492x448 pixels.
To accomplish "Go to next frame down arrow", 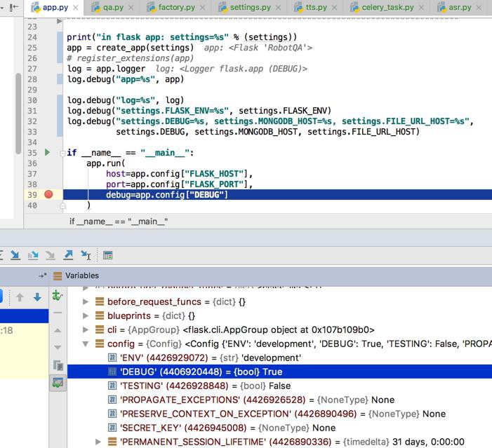I will coord(37,297).
